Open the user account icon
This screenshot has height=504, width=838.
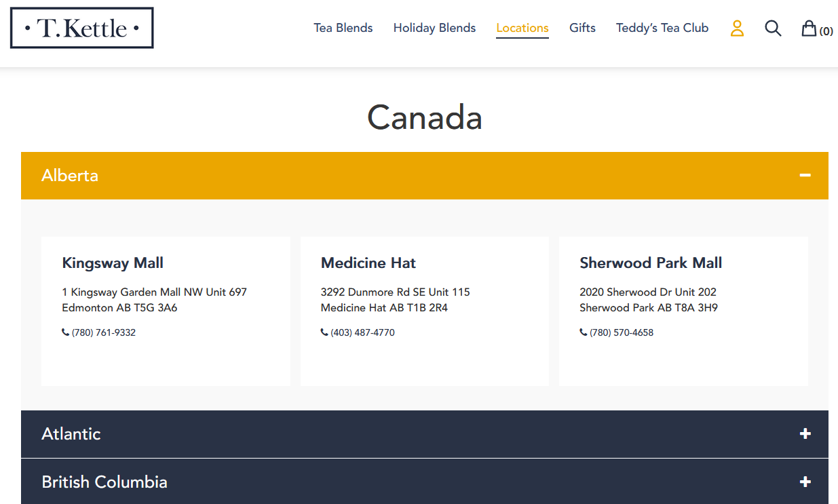737,28
